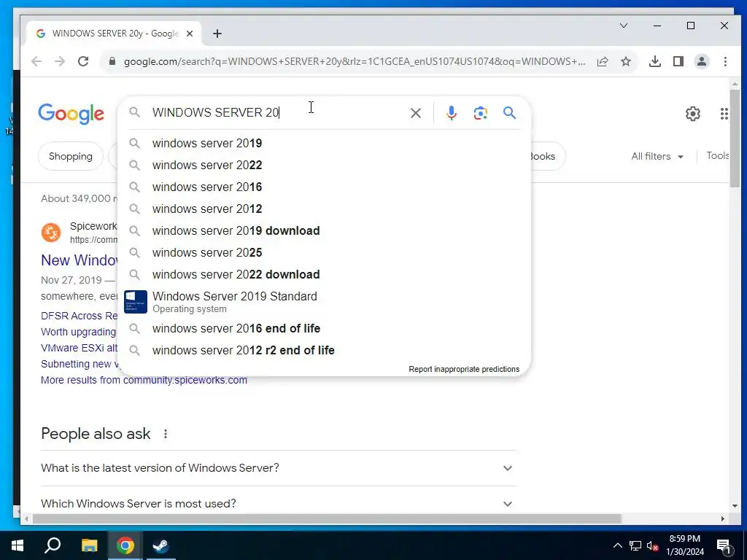Screen dimensions: 747x560
Task: Click the Google logo
Action: 71,114
